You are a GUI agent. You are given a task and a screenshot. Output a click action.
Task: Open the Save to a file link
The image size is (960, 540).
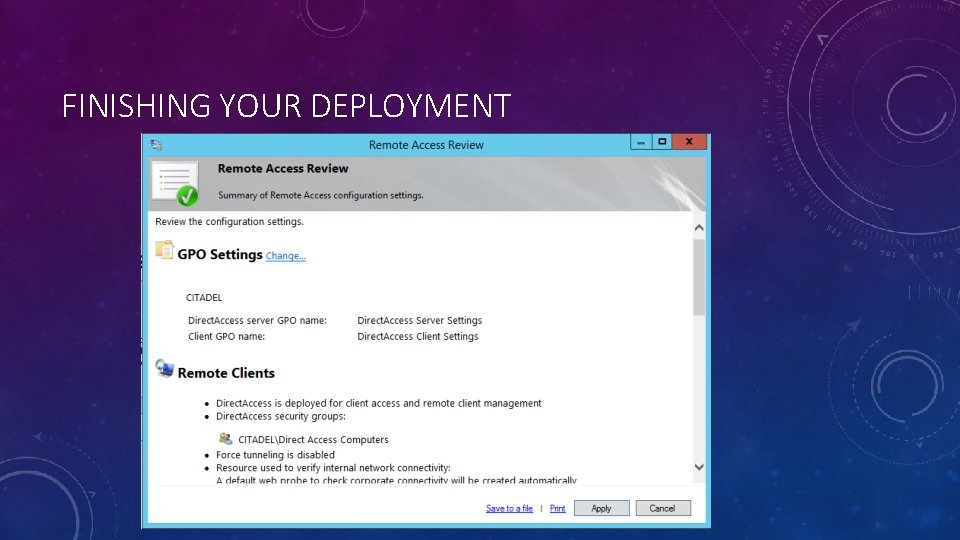(x=509, y=508)
